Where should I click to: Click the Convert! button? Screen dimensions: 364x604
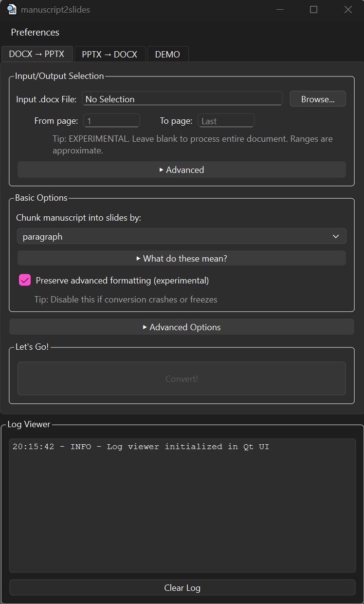tap(182, 378)
